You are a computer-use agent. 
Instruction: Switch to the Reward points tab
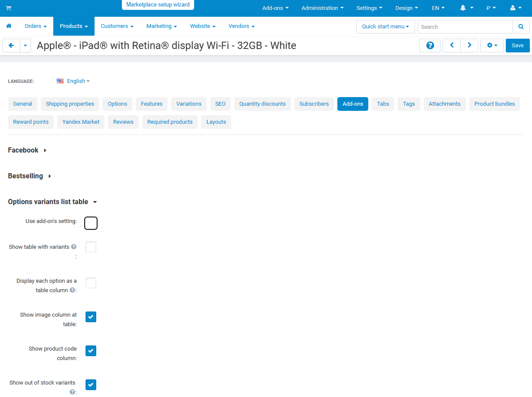[31, 122]
